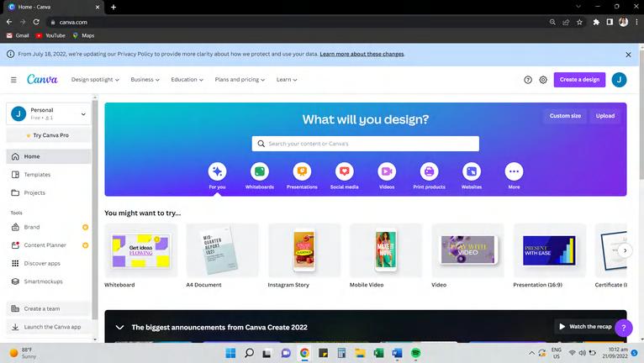This screenshot has height=363, width=644.
Task: Open the Chrome extensions puzzle icon
Action: tap(596, 22)
